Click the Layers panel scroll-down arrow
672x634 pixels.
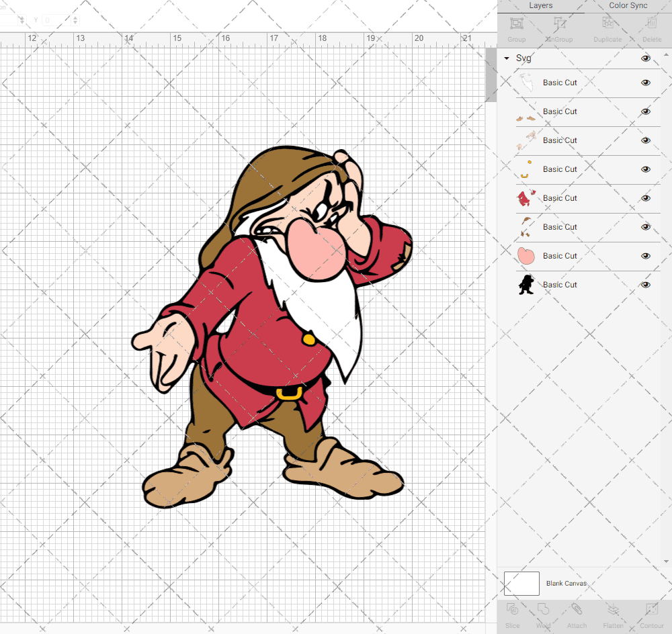665,561
